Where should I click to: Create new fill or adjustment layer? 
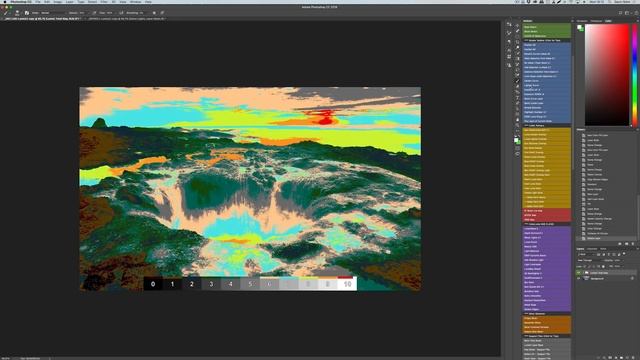coord(616,358)
